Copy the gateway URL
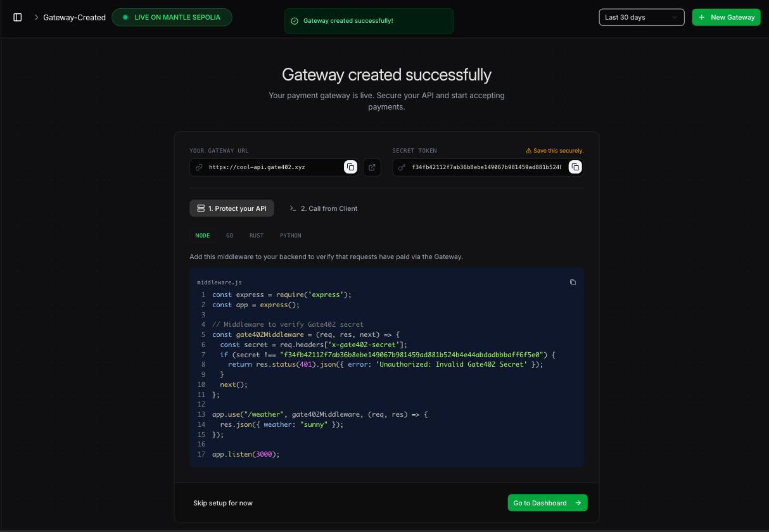 350,167
